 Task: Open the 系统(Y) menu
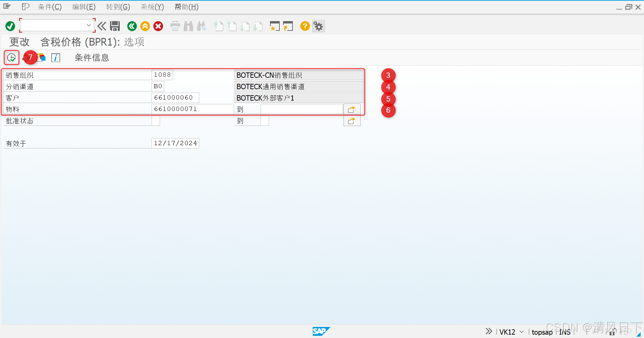152,7
